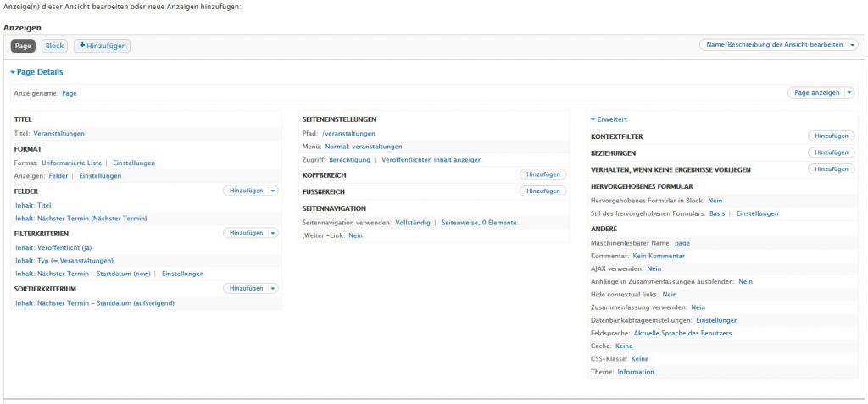The width and height of the screenshot is (868, 404).
Task: Collapse the Page Details section
Action: tap(36, 72)
